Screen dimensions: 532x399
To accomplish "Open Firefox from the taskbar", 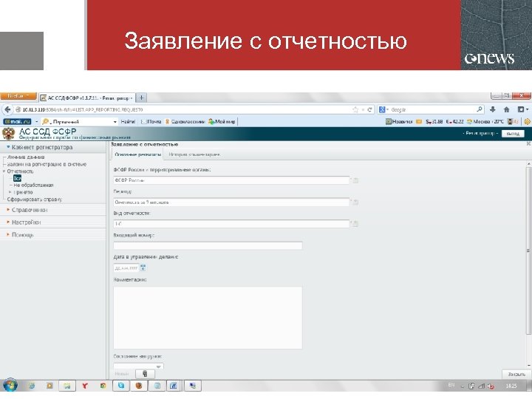I will pyautogui.click(x=139, y=386).
